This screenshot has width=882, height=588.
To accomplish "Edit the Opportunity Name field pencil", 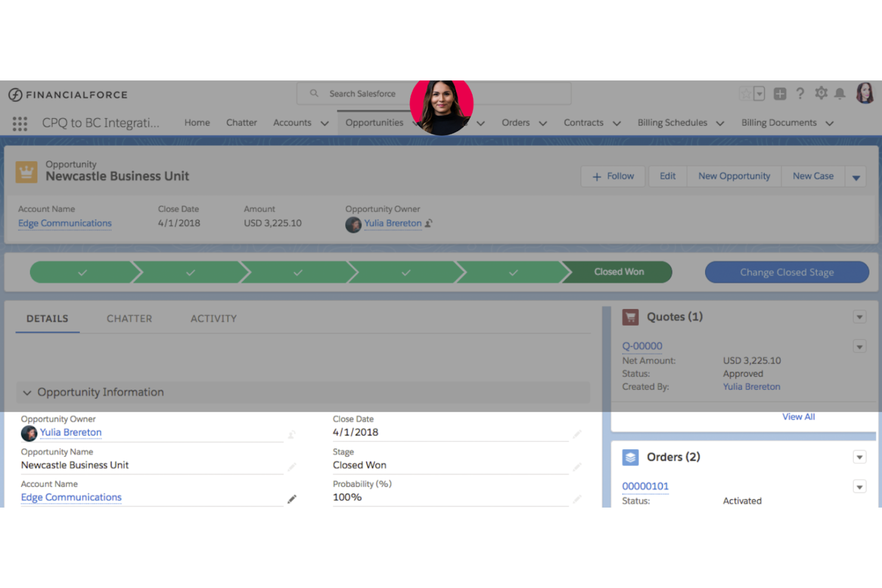I will pyautogui.click(x=292, y=467).
